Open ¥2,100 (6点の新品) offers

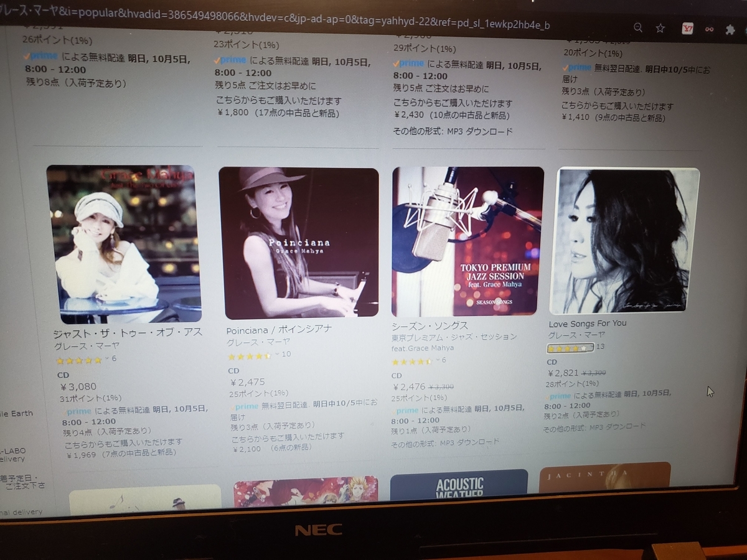tap(271, 448)
